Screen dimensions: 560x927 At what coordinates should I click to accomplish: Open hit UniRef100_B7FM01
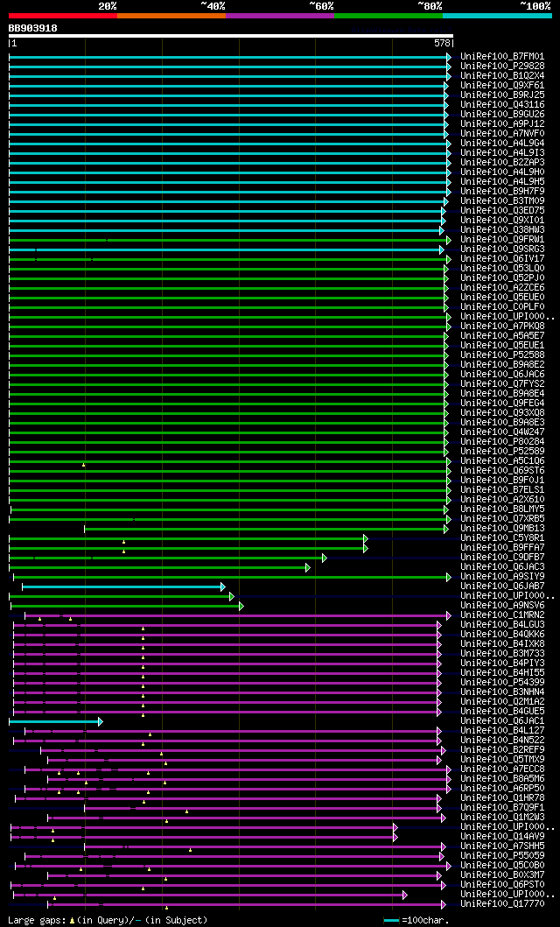point(502,57)
